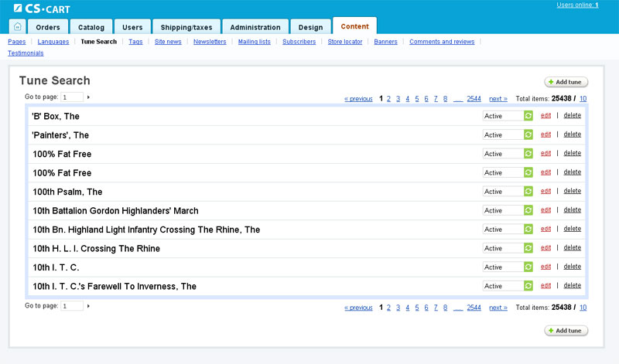This screenshot has width=619, height=364.
Task: Click go arrow next to bottom page input
Action: pyautogui.click(x=88, y=306)
